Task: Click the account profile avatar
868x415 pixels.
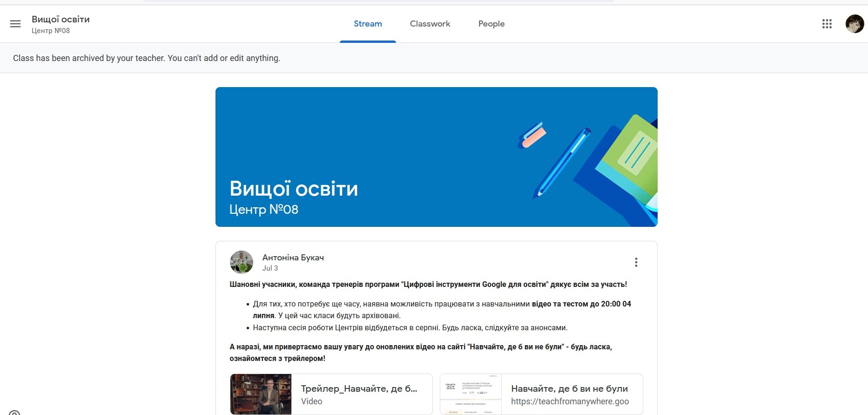Action: 855,24
